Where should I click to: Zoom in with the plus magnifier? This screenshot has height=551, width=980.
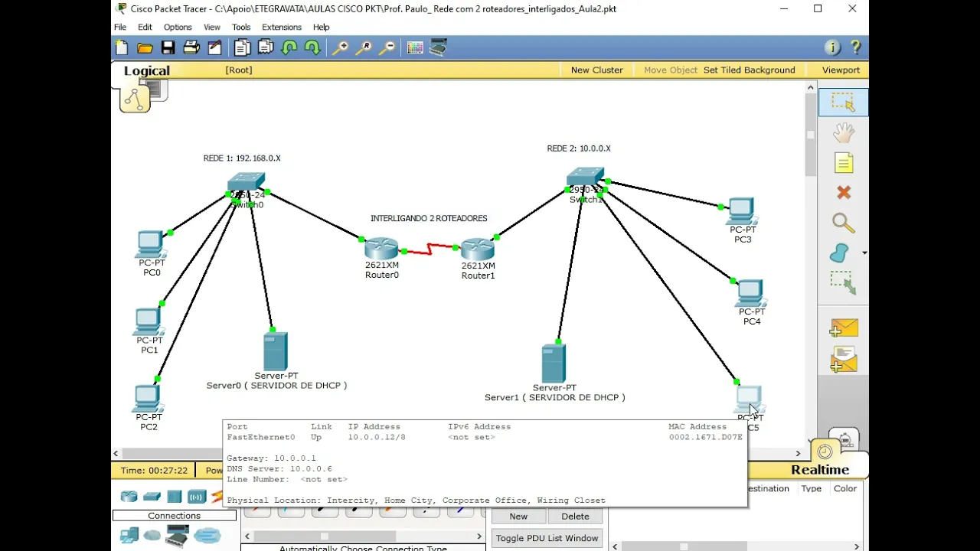[339, 48]
